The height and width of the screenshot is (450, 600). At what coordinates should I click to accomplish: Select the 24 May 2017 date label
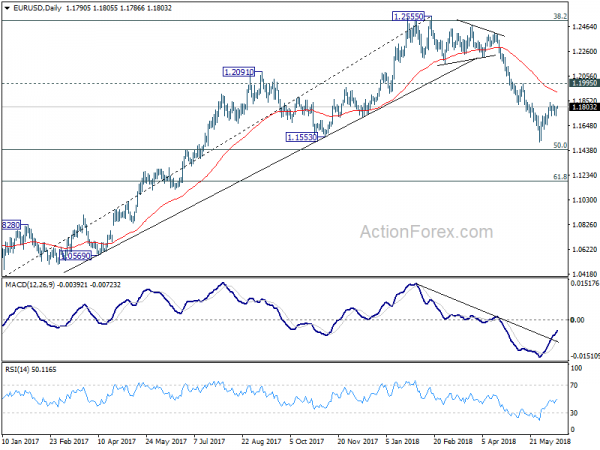[x=166, y=441]
